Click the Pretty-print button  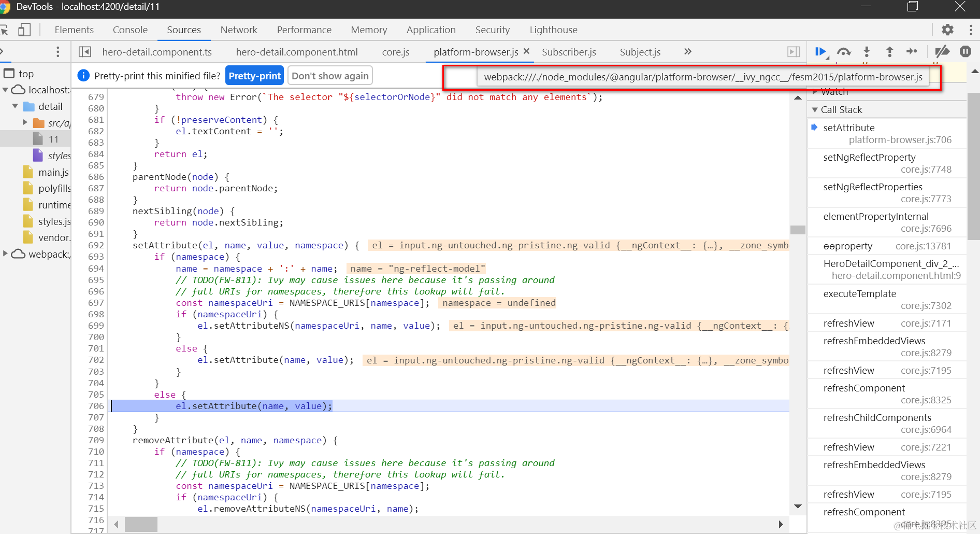click(x=255, y=76)
